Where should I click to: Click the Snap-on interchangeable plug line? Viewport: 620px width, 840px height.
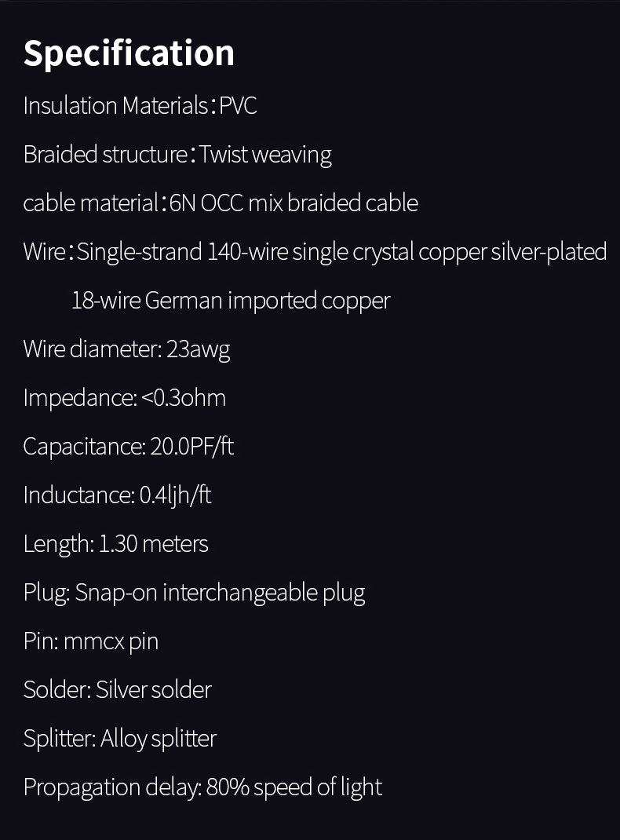[195, 592]
